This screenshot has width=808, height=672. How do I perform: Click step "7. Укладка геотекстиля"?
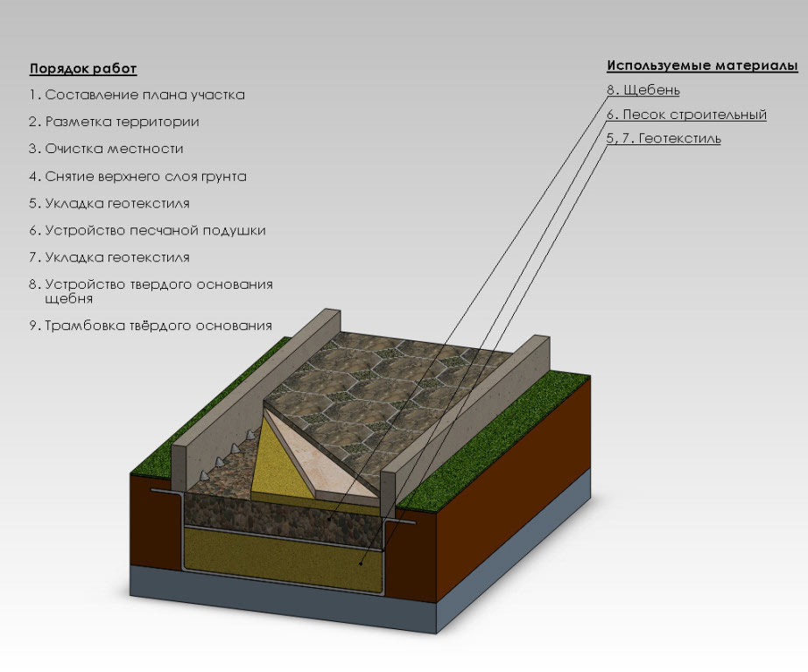click(109, 257)
